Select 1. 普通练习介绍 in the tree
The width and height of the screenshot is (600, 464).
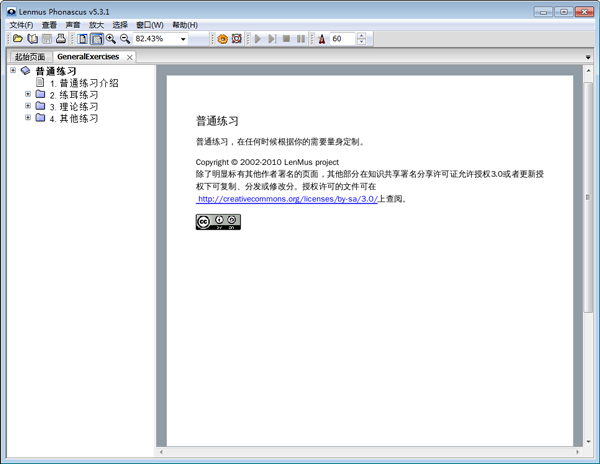pos(83,83)
